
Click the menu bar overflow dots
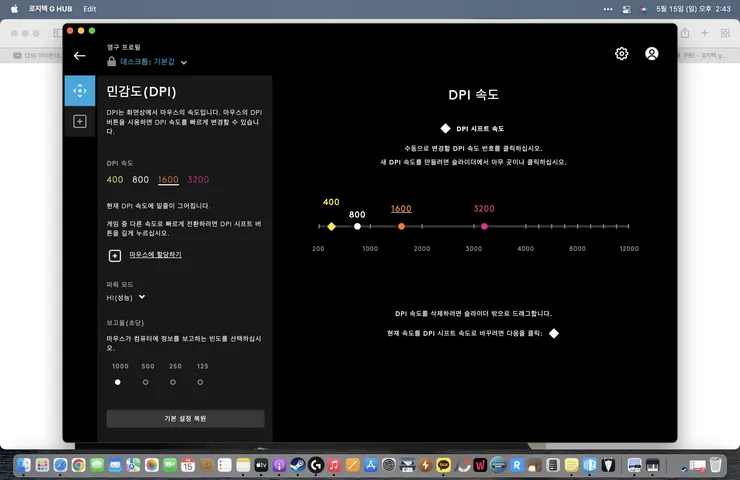[x=608, y=9]
